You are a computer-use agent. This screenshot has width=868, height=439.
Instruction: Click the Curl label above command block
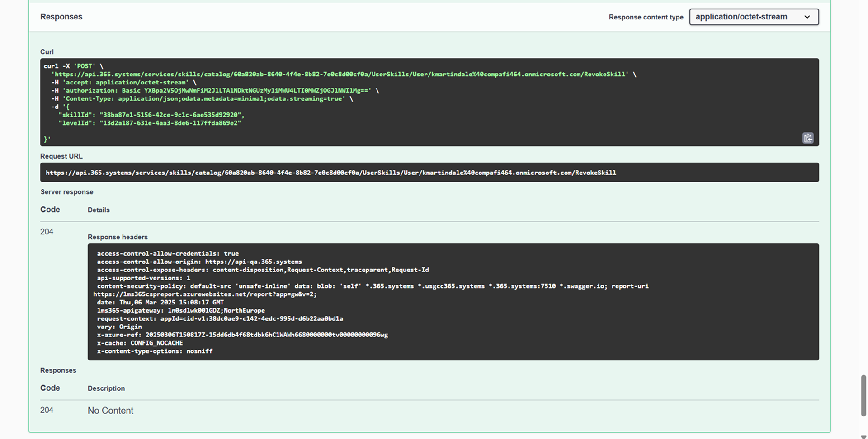coord(47,52)
